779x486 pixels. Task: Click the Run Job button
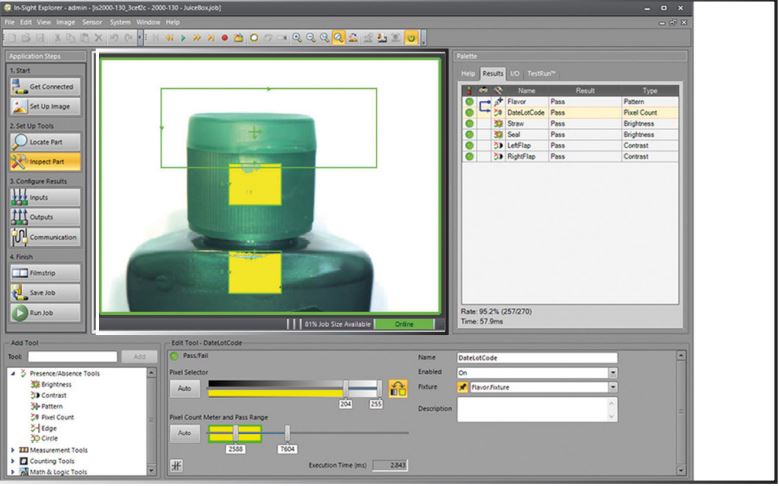click(45, 312)
